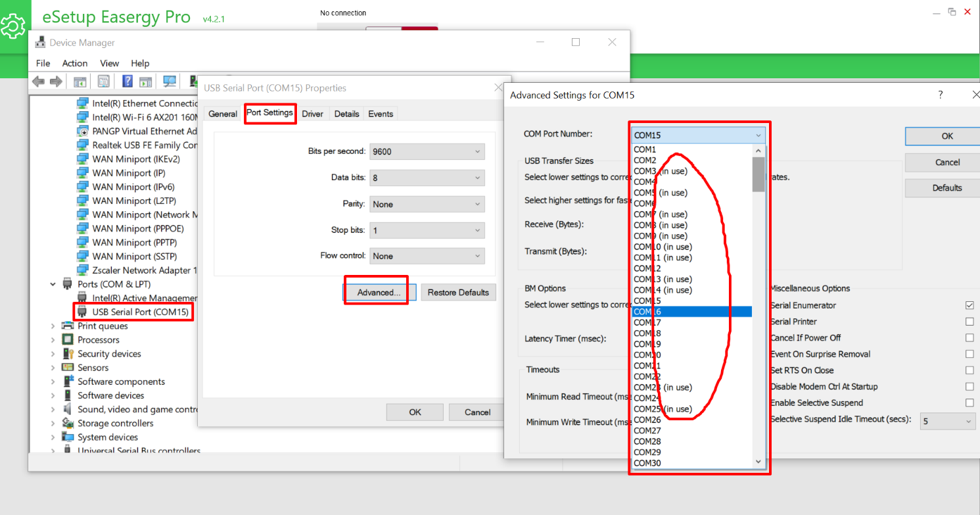Click the Intel Active Management port icon
This screenshot has height=515, width=980.
click(82, 298)
